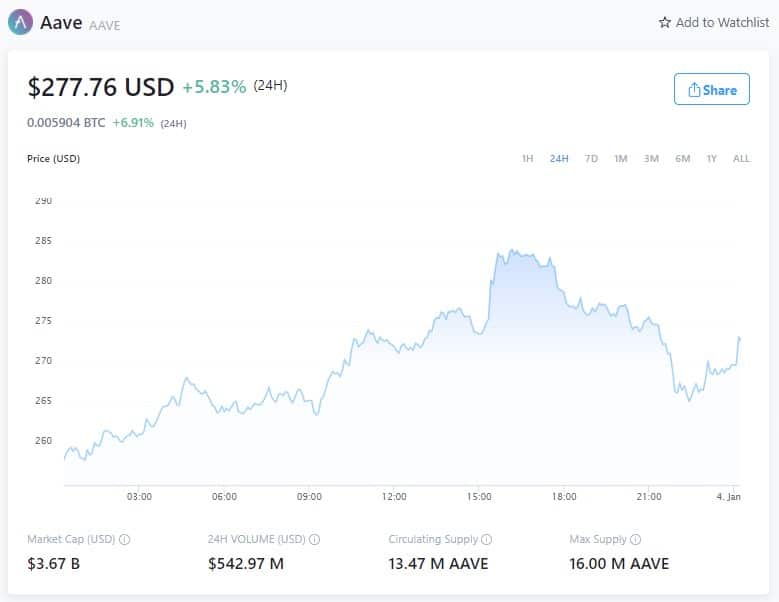779x602 pixels.
Task: Click the 12:00 time axis label
Action: point(394,497)
